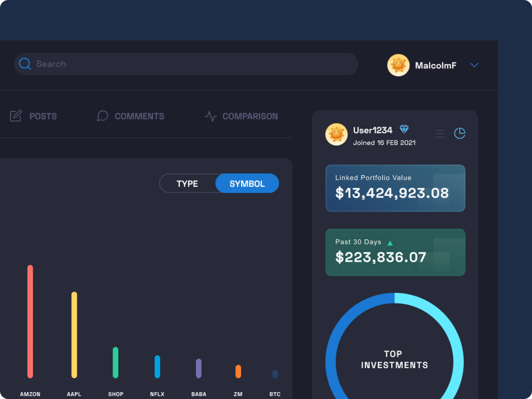
Task: Click the search magnifier icon
Action: pos(25,64)
